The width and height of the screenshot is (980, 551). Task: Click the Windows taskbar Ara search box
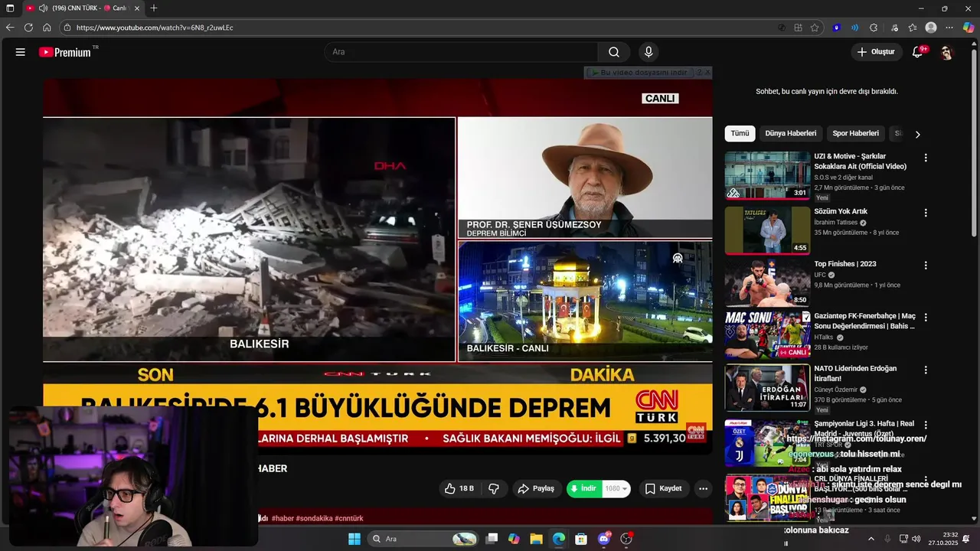pos(423,539)
